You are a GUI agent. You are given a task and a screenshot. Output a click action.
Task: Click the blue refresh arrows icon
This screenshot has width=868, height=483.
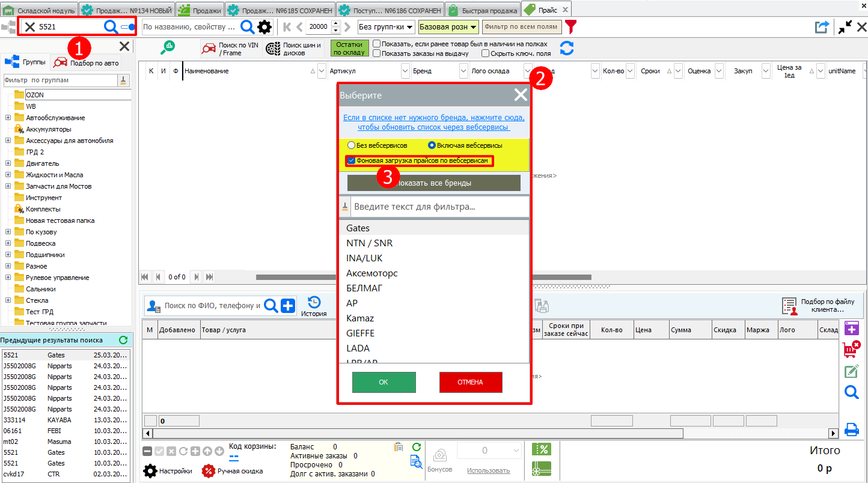pos(566,48)
